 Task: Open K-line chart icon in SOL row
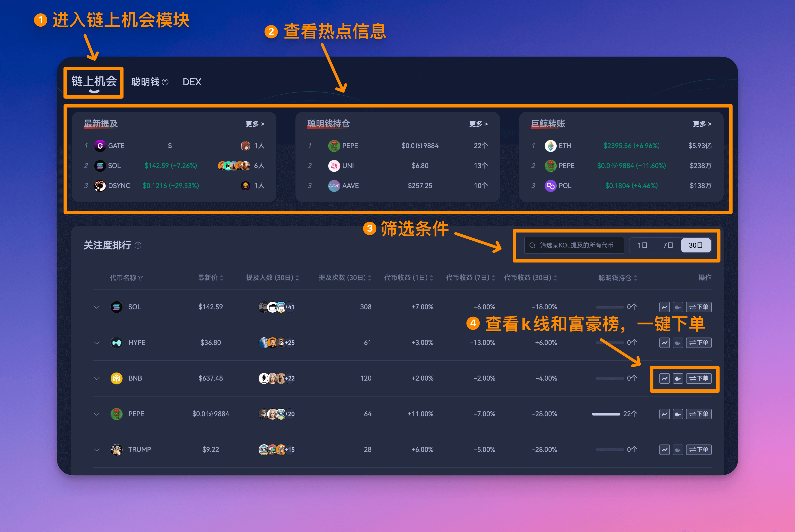click(x=664, y=307)
